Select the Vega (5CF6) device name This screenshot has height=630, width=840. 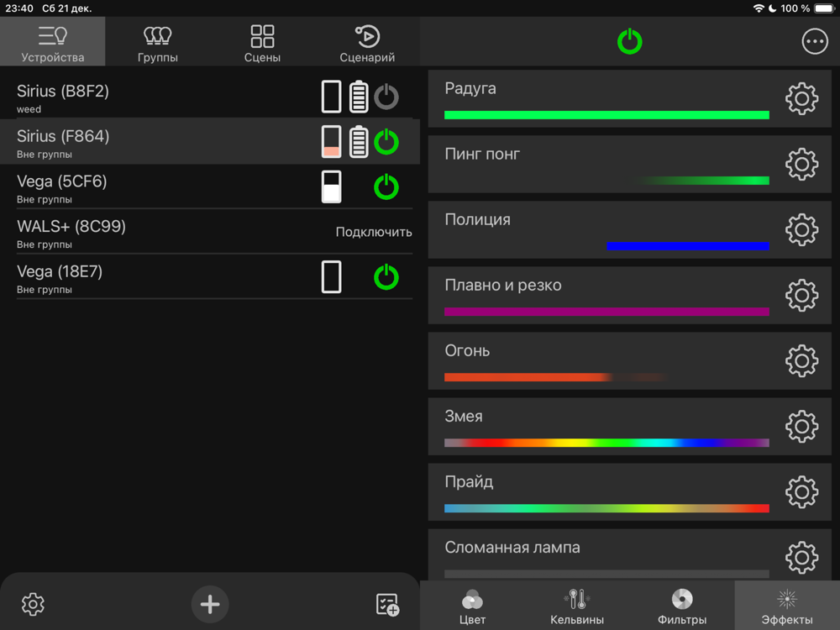point(61,181)
